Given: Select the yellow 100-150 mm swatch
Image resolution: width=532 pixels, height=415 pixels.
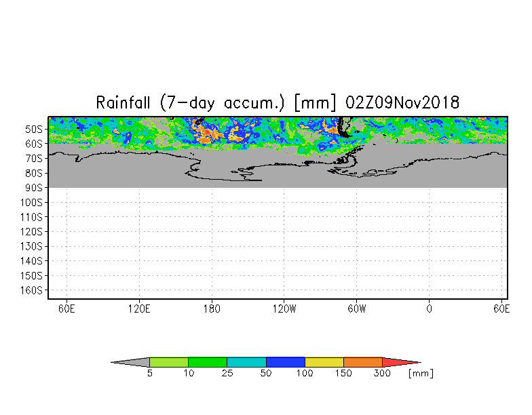Looking at the screenshot, I should click(324, 362).
